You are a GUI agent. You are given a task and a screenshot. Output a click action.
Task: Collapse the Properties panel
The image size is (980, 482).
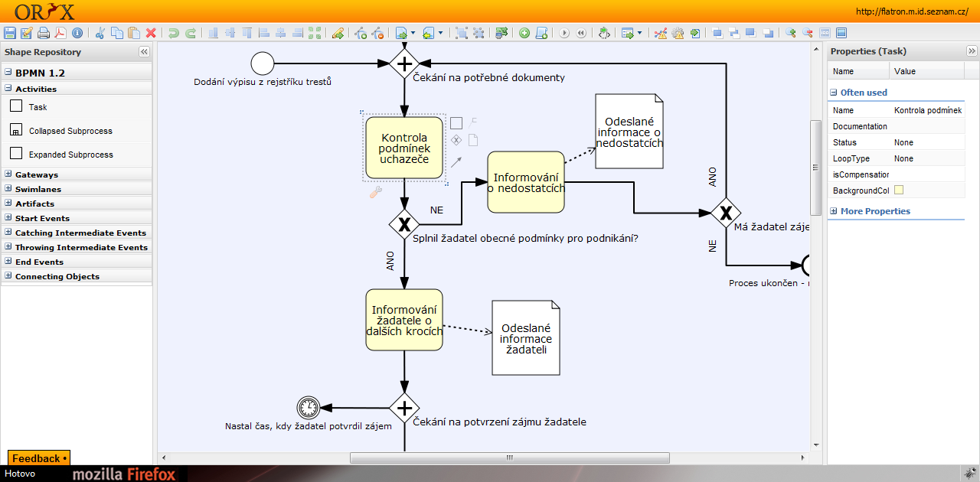click(x=972, y=52)
